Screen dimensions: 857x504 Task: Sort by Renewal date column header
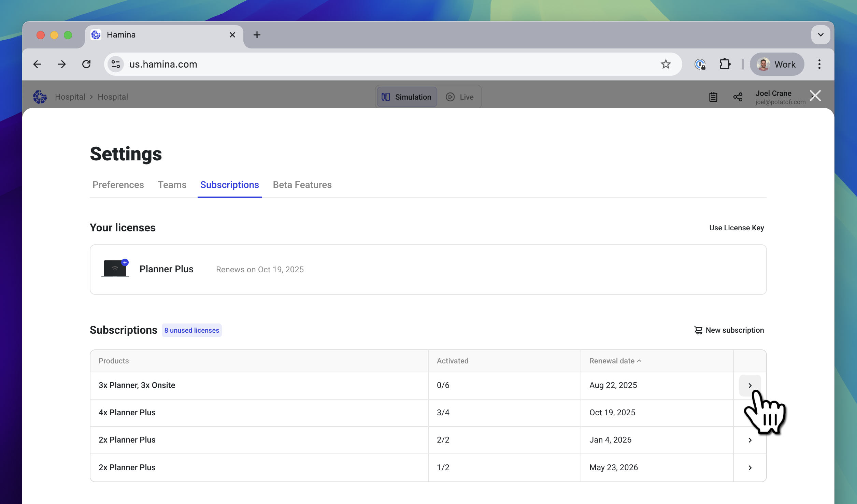[615, 361]
